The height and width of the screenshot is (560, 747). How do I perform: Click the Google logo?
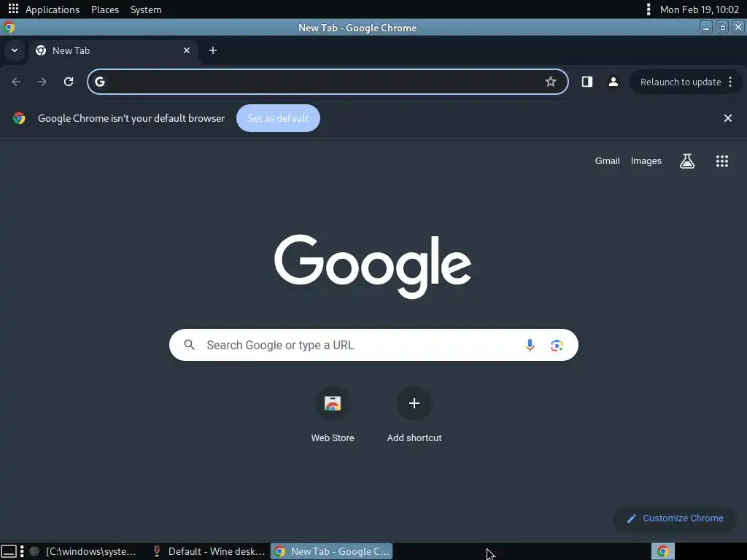[373, 267]
